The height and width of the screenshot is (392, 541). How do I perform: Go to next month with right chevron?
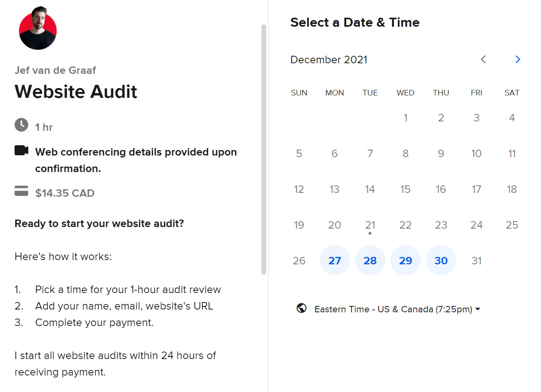click(518, 59)
